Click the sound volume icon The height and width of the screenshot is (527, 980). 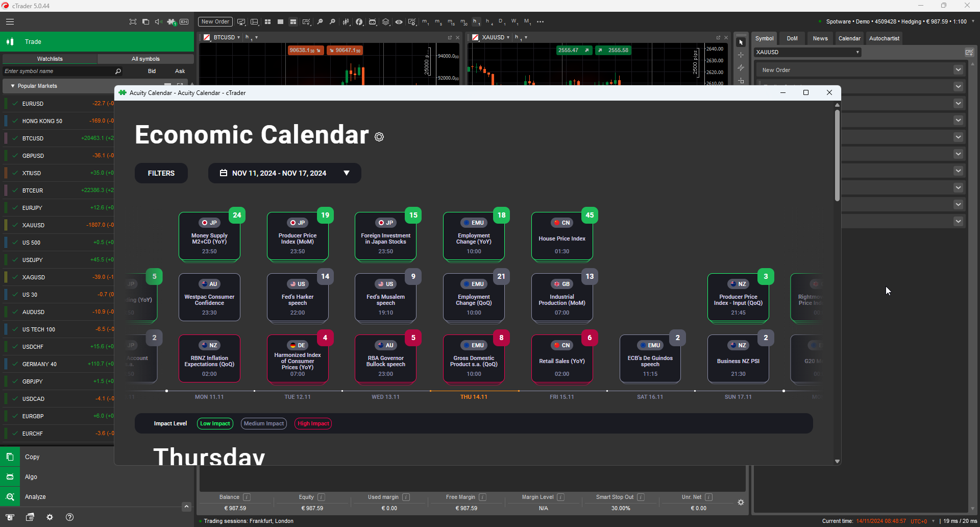click(158, 21)
